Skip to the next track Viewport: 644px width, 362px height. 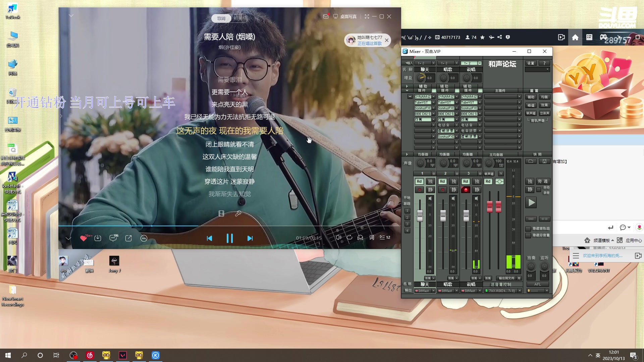[250, 238]
